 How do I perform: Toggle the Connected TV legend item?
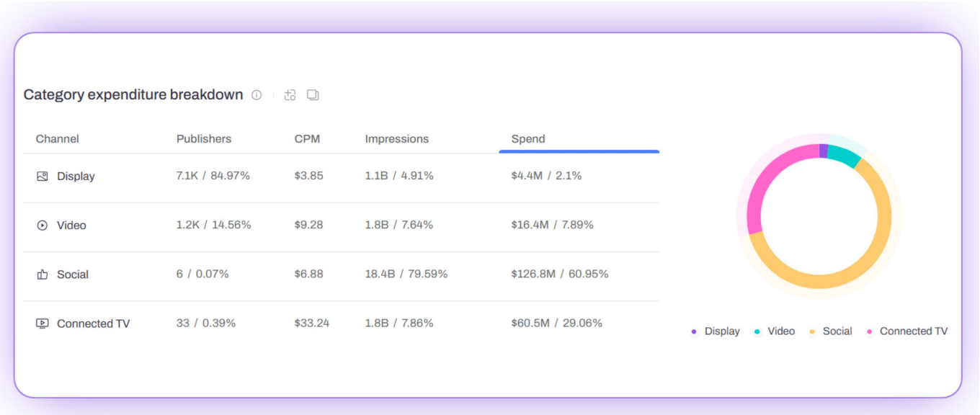click(906, 331)
